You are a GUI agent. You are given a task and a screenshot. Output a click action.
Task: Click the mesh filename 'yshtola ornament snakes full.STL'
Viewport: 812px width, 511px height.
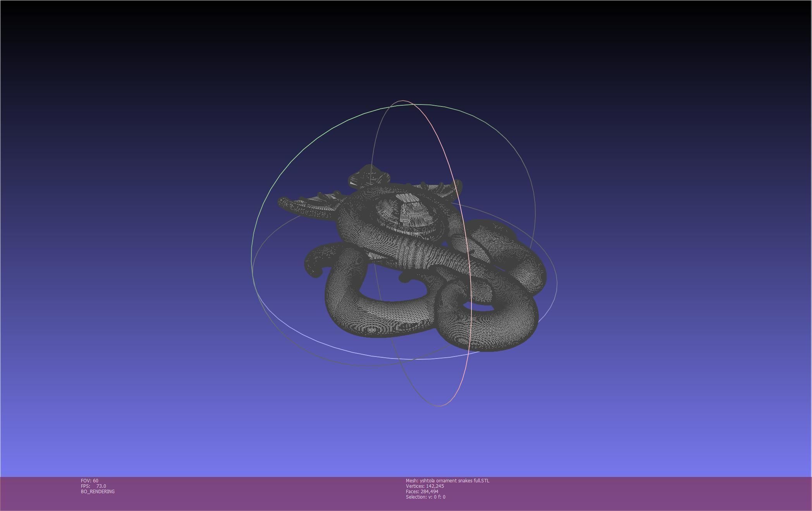click(x=454, y=481)
